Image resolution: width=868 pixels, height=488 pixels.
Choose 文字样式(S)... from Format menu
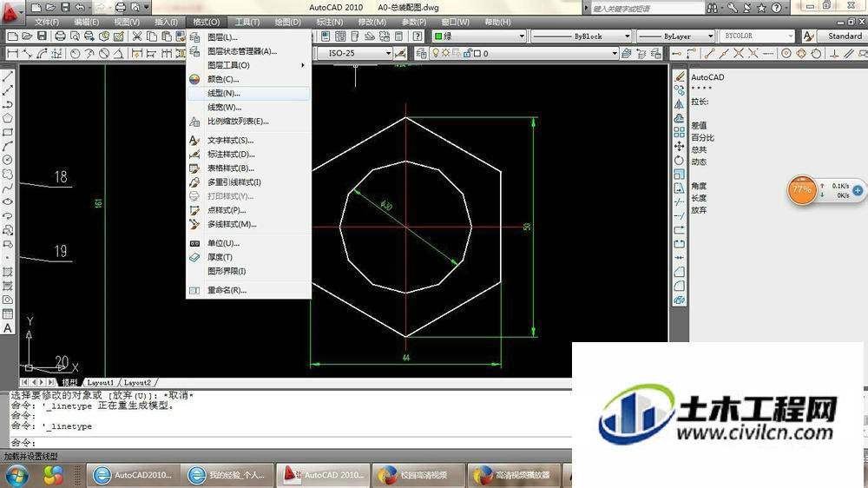(248, 141)
